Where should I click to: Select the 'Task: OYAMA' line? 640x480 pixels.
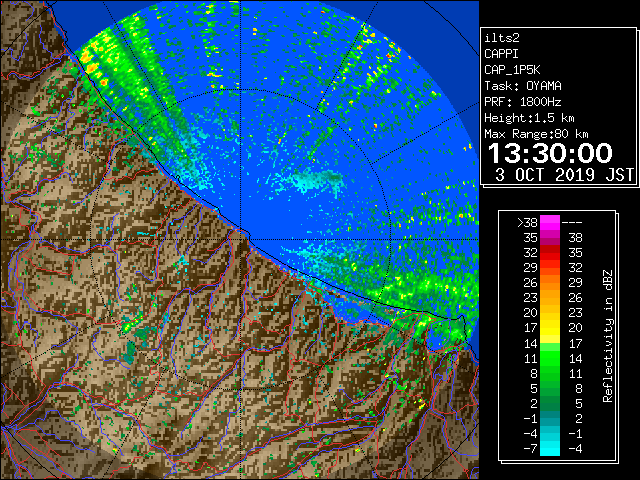coord(523,86)
